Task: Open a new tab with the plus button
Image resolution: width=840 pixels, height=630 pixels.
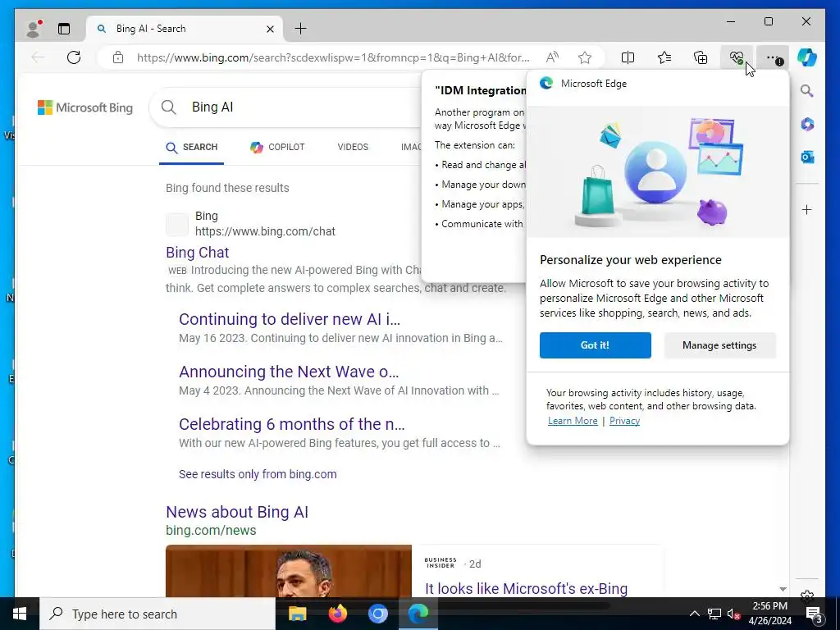Action: pos(301,29)
